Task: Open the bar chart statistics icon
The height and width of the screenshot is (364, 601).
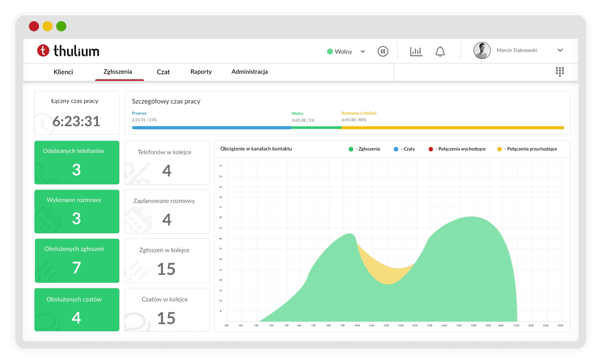Action: pos(416,51)
